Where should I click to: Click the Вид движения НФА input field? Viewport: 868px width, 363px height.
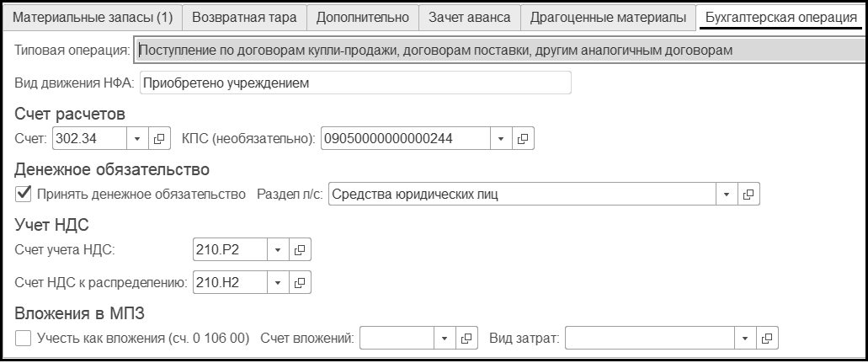point(354,83)
